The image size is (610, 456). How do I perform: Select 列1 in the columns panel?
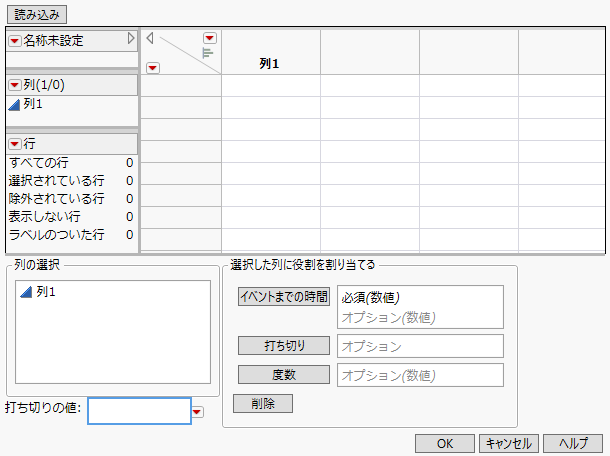33,104
